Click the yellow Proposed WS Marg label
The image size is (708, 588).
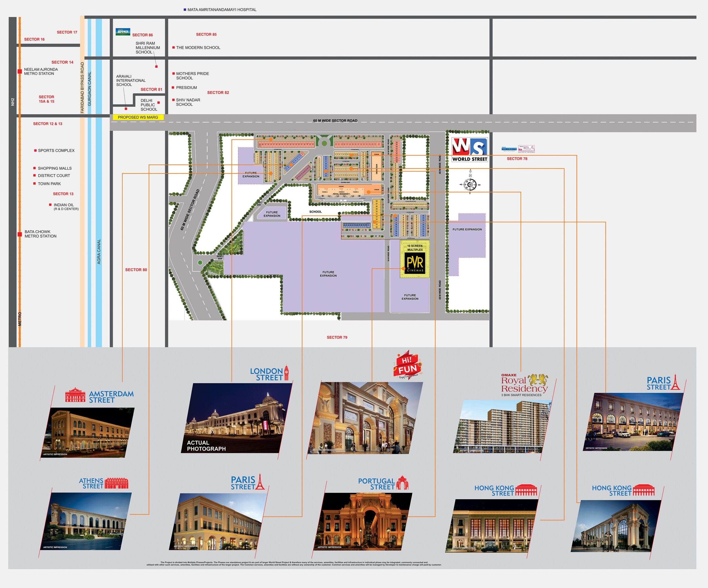pyautogui.click(x=138, y=117)
